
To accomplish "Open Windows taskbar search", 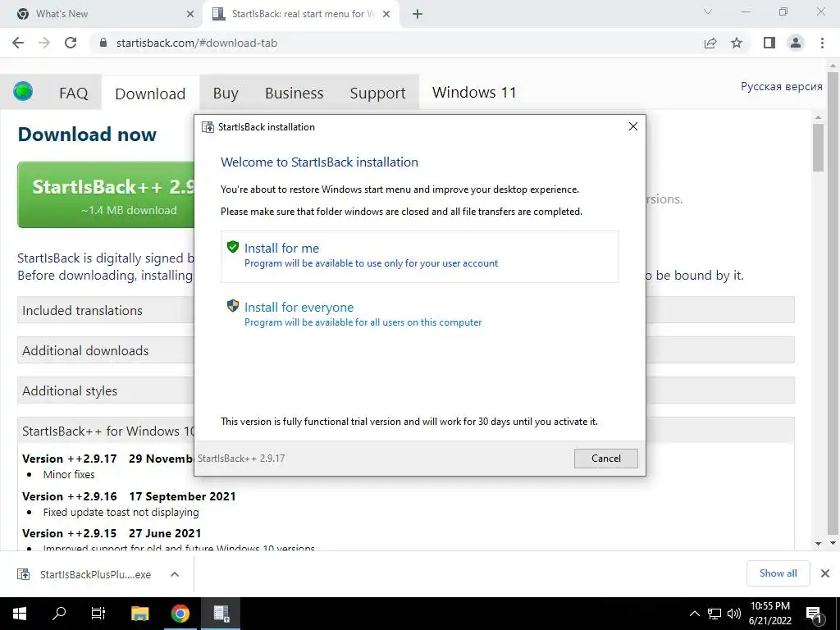I will [x=59, y=614].
